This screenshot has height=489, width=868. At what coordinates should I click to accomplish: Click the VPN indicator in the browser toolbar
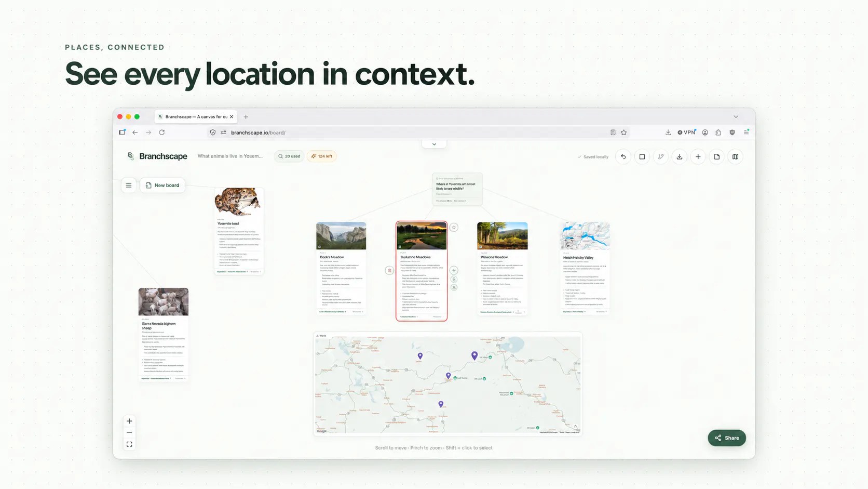(686, 133)
